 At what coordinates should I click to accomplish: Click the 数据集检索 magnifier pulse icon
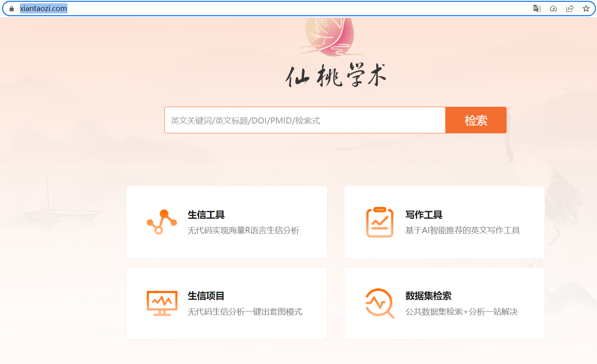coord(379,303)
